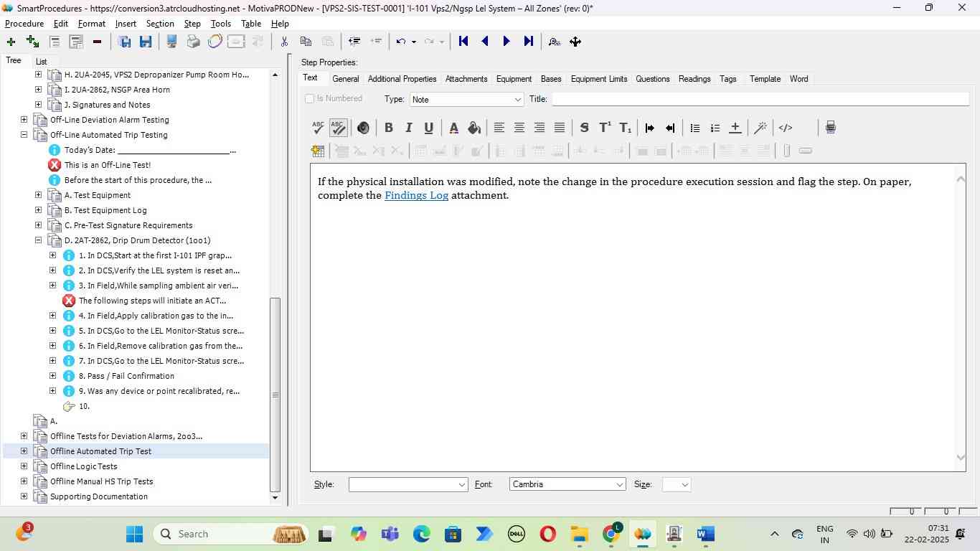Apply italic formatting to text
Viewport: 980px width, 551px height.
coord(409,128)
